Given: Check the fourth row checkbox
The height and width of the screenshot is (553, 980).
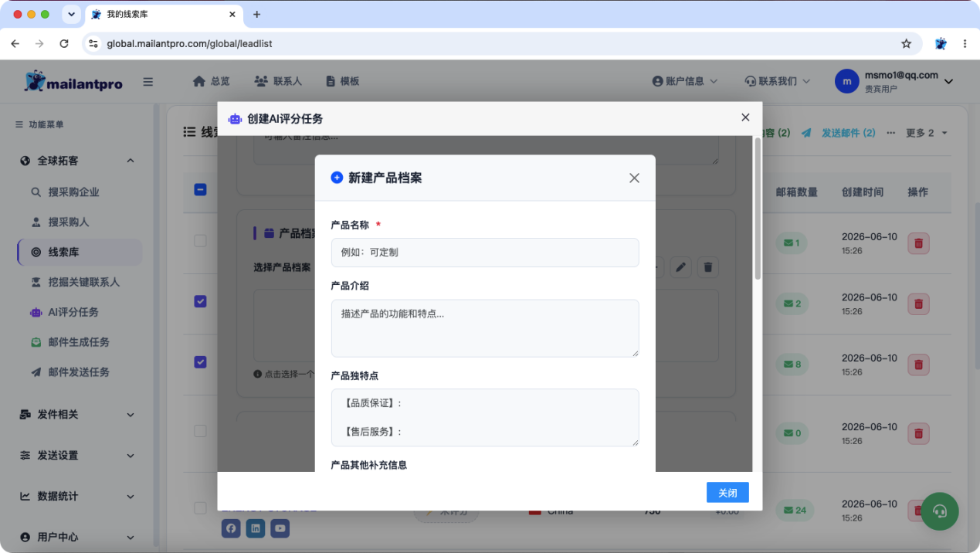Looking at the screenshot, I should 200,430.
